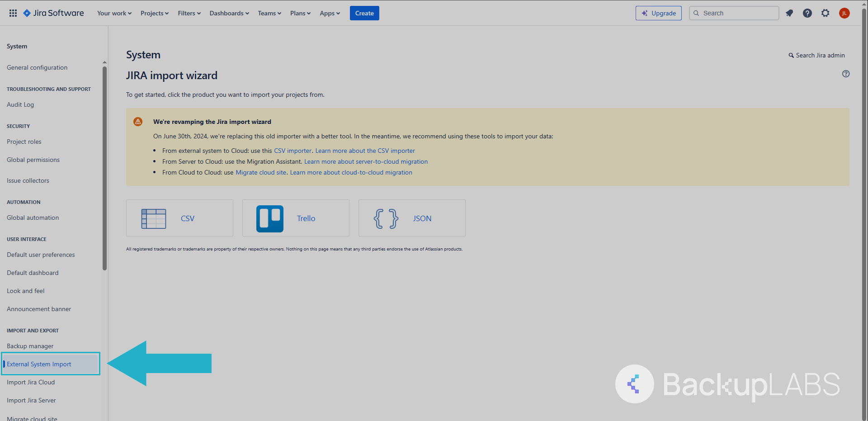Open the settings gear icon
The image size is (868, 421).
[x=826, y=13]
